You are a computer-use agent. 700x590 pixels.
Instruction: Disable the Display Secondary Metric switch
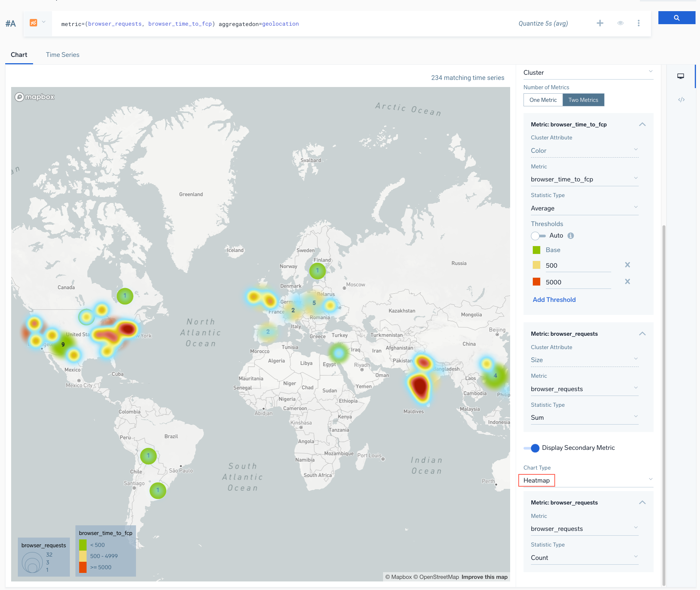click(532, 448)
